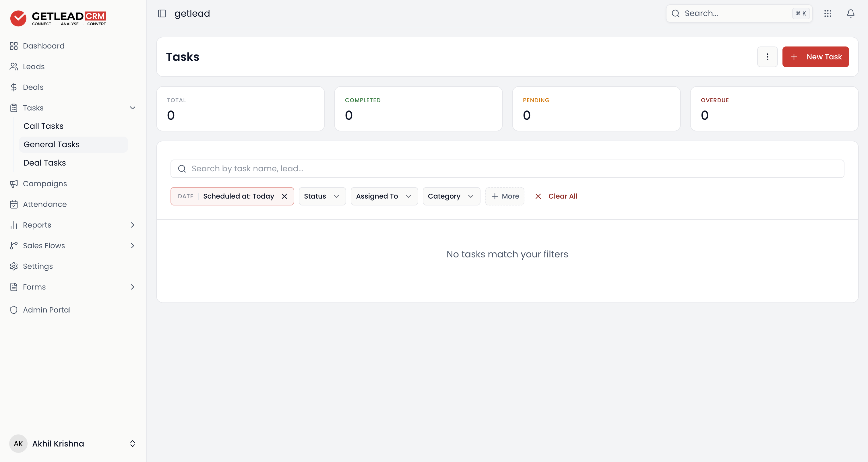Click the magnifier icon in task search
The height and width of the screenshot is (462, 868).
coord(182,168)
